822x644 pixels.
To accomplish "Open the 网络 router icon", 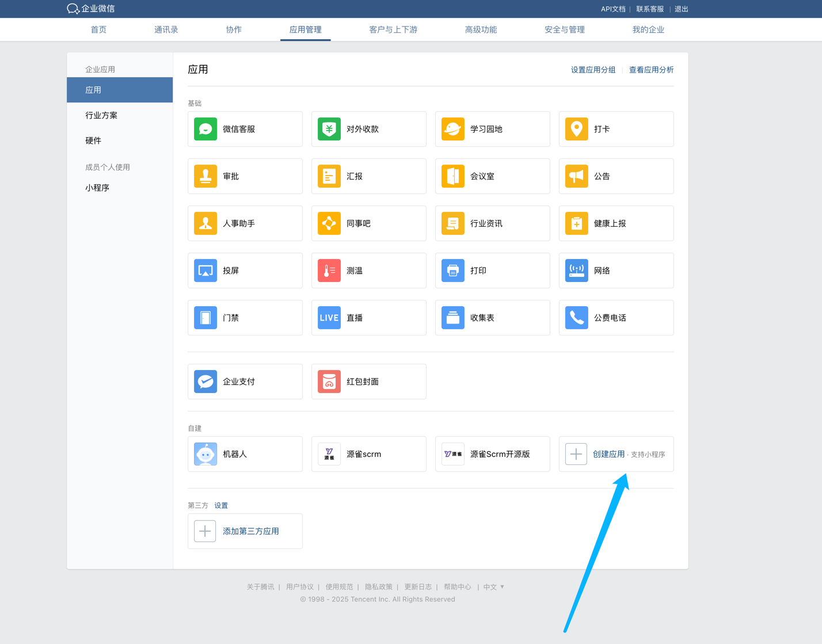I will pos(576,270).
